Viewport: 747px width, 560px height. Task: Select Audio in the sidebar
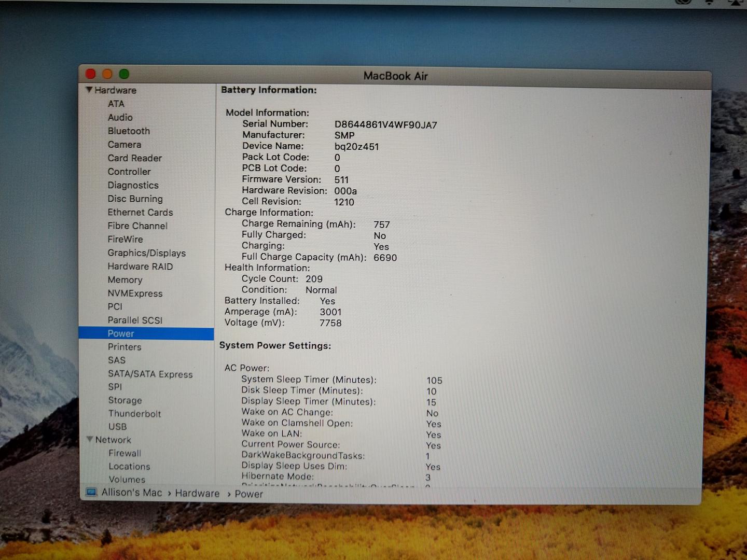[x=120, y=117]
